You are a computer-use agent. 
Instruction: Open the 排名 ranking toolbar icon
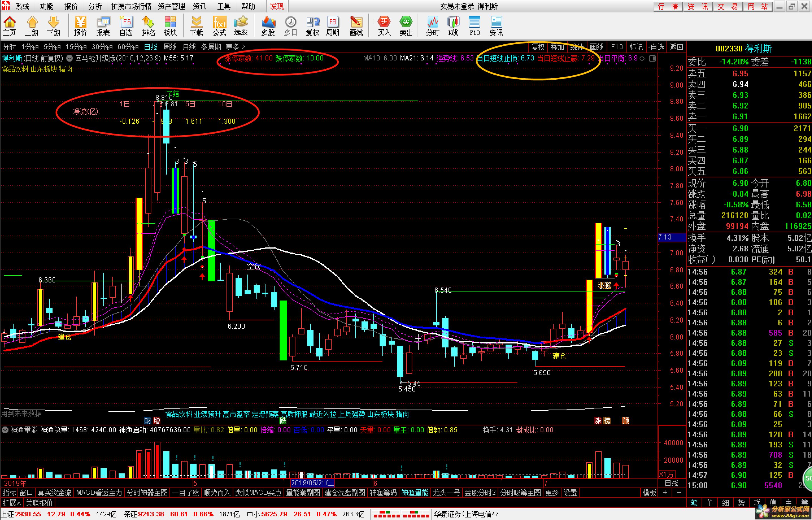click(x=149, y=26)
